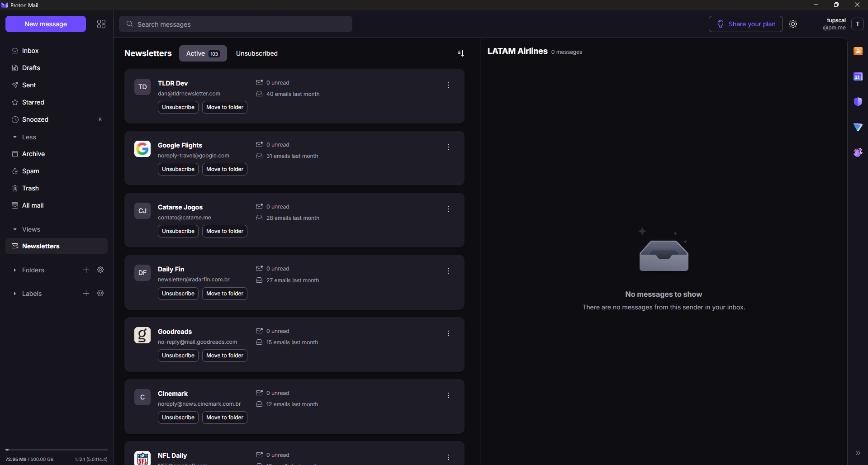Open the Spam folder
The height and width of the screenshot is (465, 868).
pos(57,171)
